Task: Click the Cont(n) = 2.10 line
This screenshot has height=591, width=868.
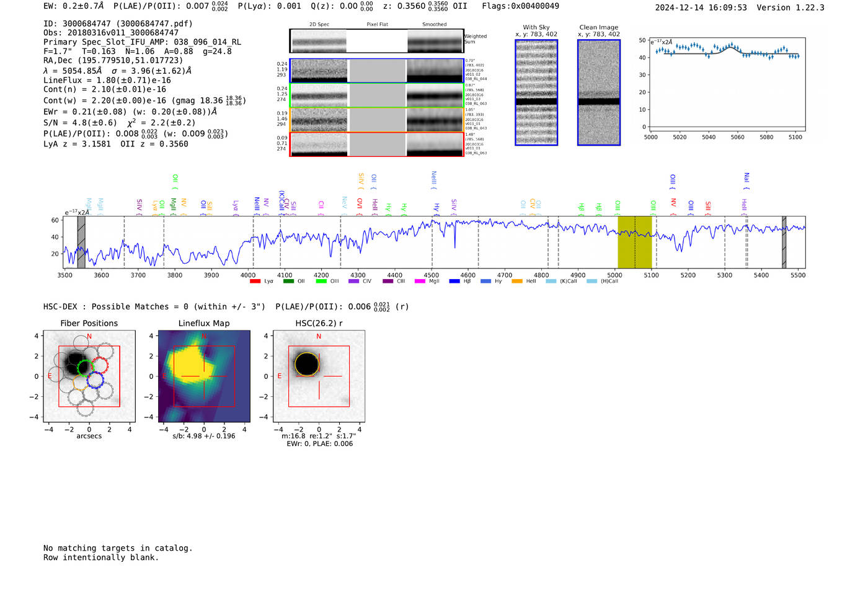Action: point(105,89)
